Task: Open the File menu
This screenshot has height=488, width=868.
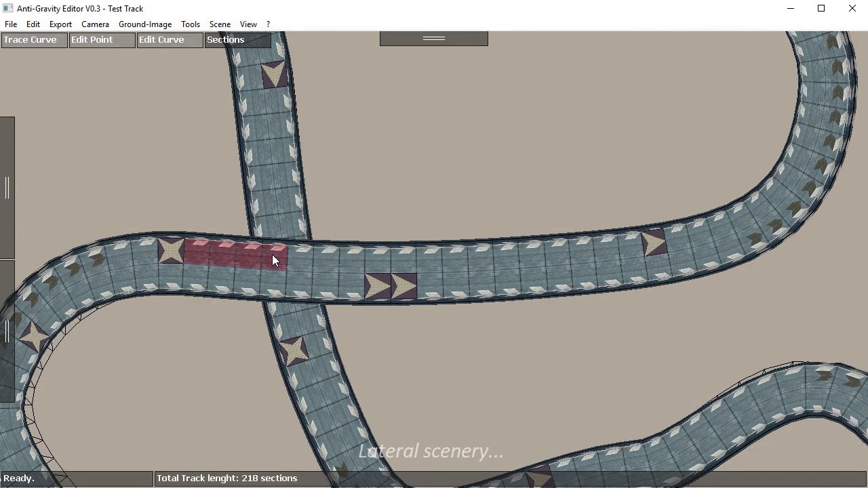Action: [x=11, y=24]
